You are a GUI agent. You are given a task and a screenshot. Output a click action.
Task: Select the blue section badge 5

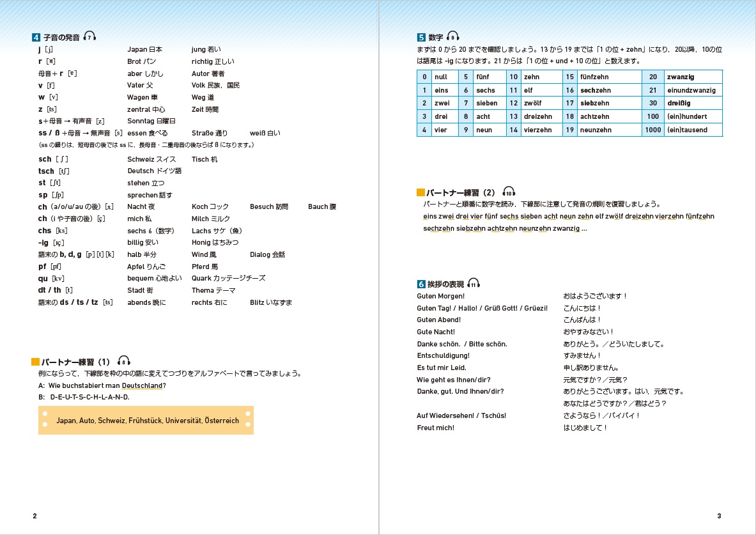(x=421, y=36)
